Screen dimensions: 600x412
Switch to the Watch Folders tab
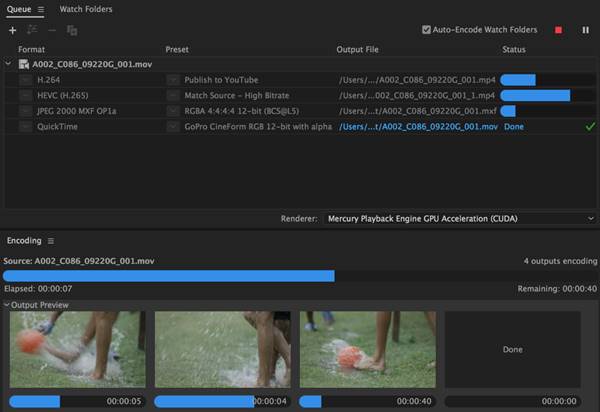86,9
